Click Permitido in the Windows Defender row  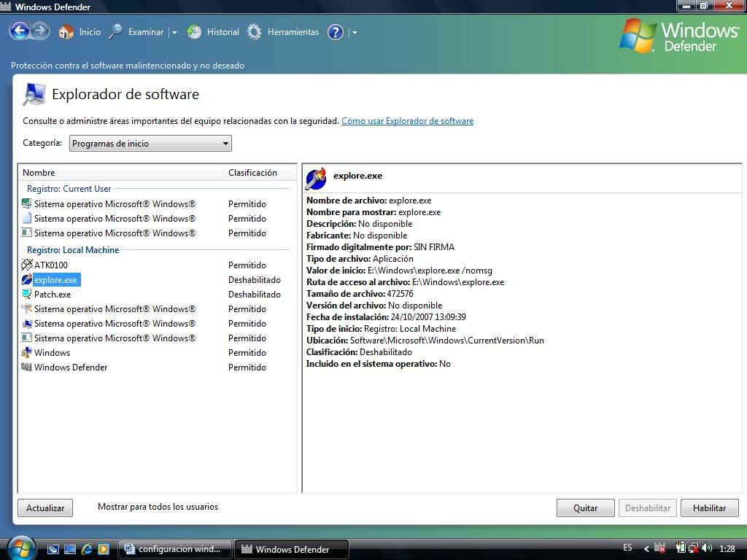pos(247,367)
